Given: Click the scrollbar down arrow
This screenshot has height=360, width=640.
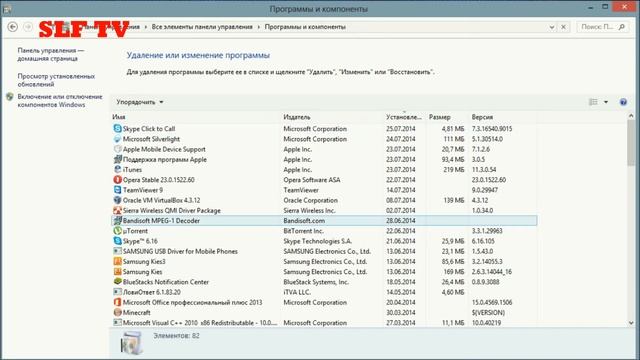Looking at the screenshot, I should point(631,322).
